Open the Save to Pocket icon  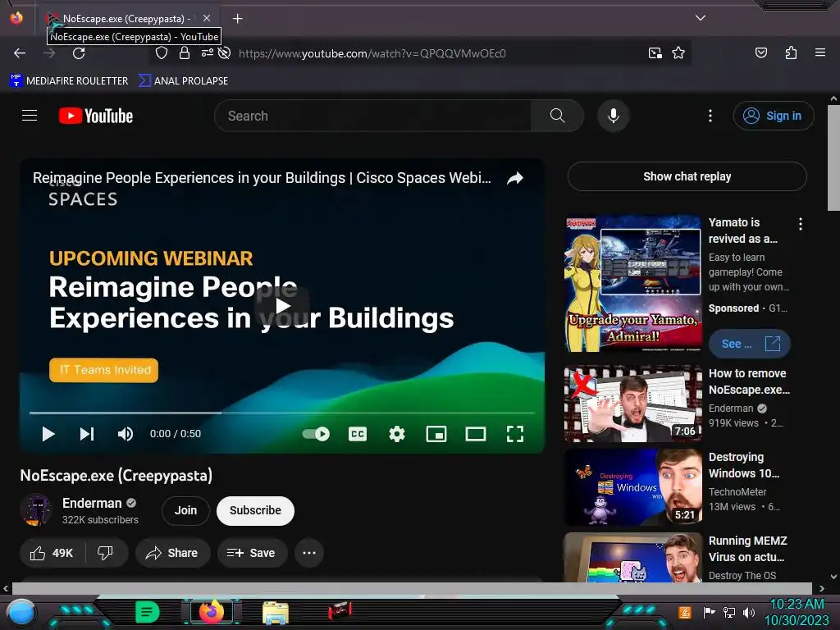click(x=760, y=53)
